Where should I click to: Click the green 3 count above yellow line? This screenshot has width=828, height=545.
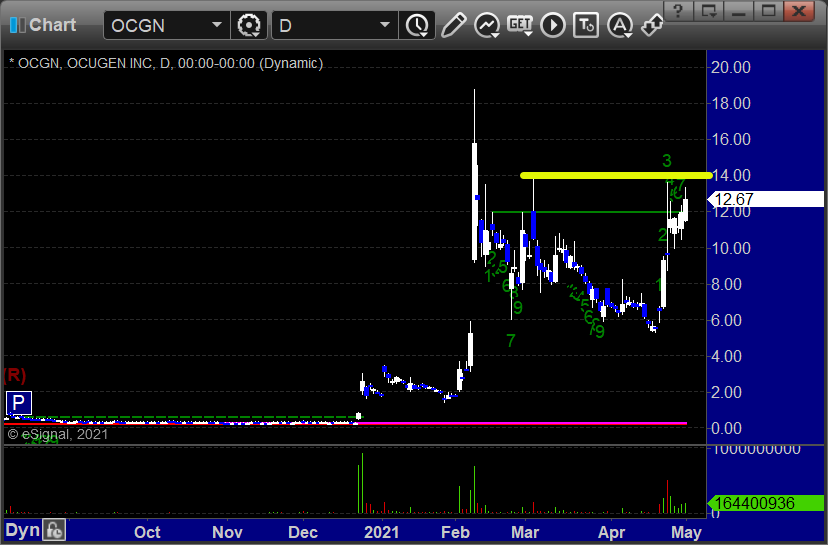pos(666,161)
